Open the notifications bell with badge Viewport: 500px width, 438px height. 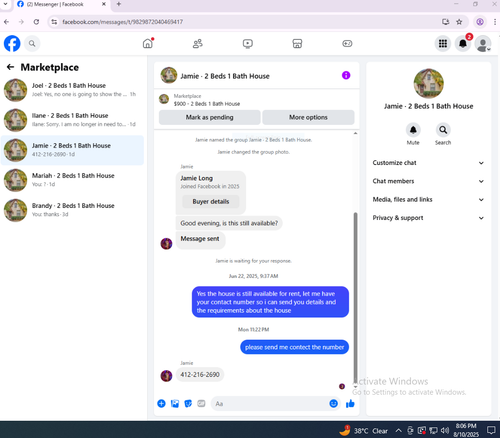coord(463,44)
